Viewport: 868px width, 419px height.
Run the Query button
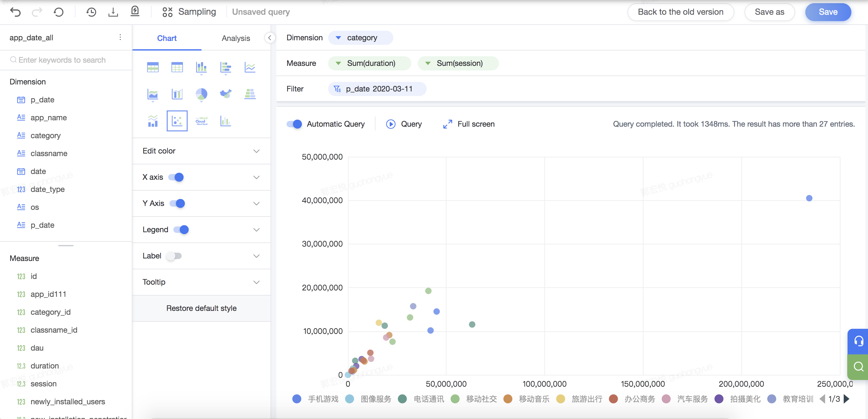pyautogui.click(x=404, y=124)
